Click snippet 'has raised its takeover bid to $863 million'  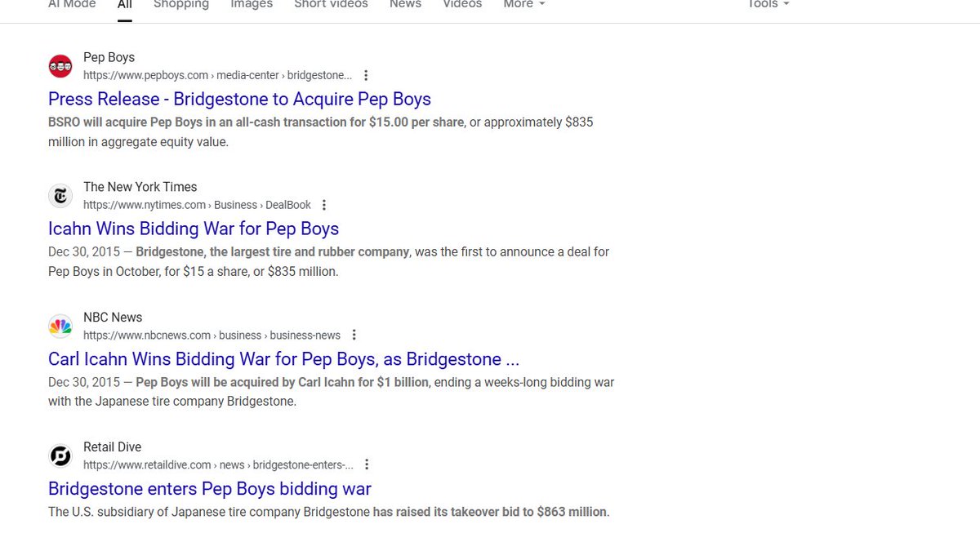(x=490, y=513)
